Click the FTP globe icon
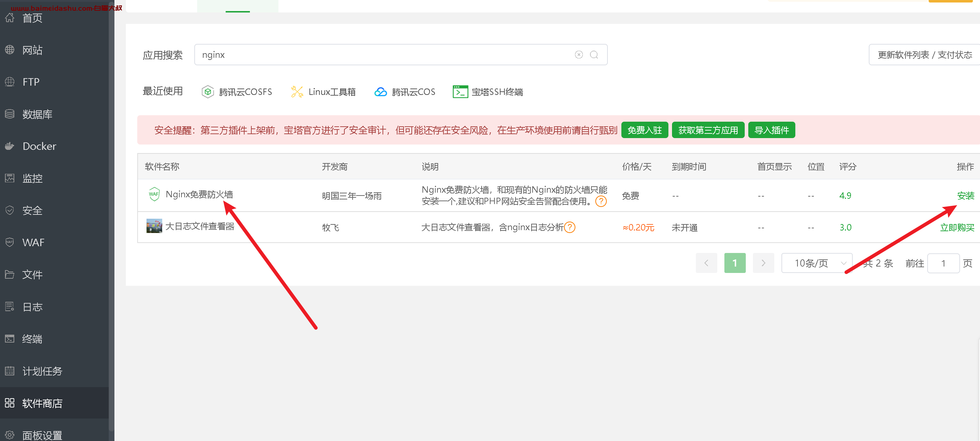Image resolution: width=980 pixels, height=441 pixels. (x=10, y=81)
